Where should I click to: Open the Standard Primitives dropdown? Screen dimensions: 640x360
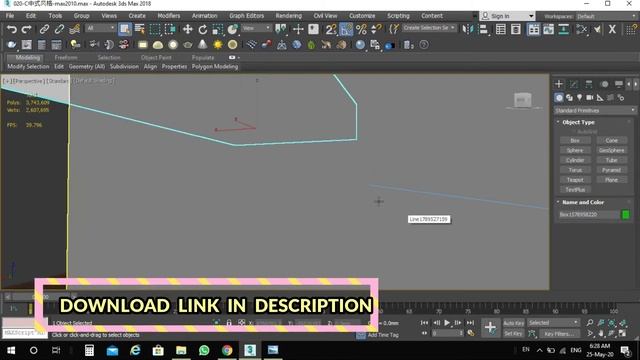[x=595, y=111]
